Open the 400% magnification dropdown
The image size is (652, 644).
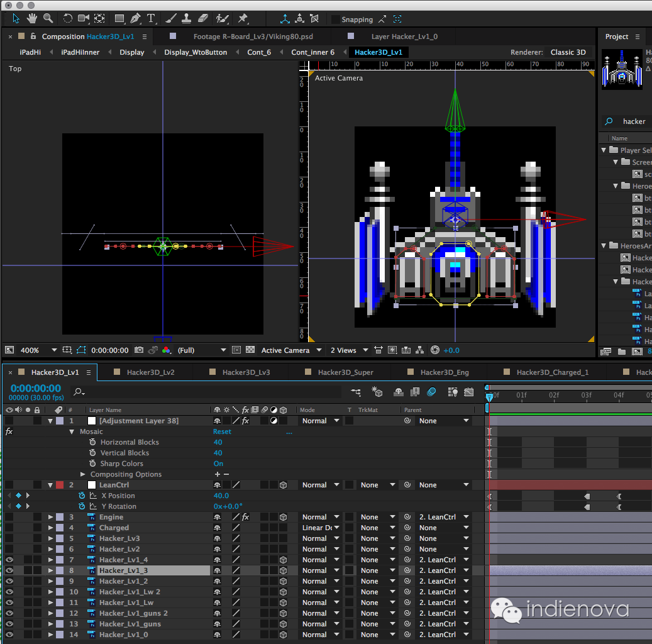coord(38,350)
